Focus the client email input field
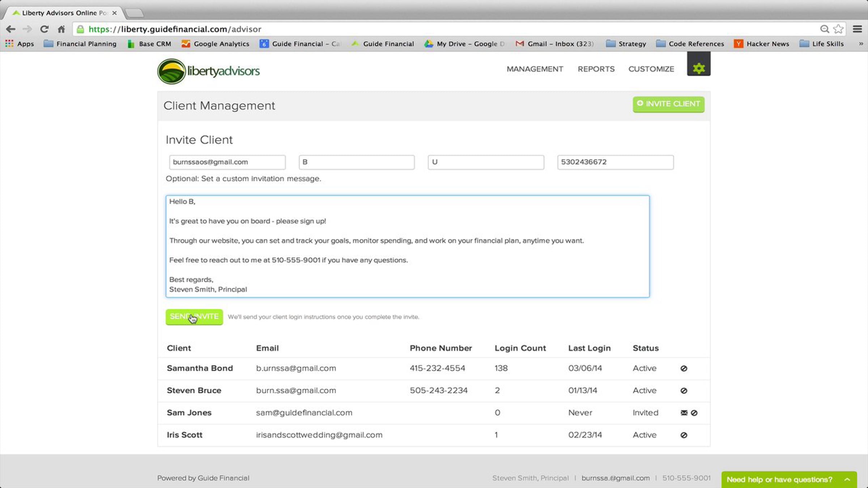 pos(227,162)
